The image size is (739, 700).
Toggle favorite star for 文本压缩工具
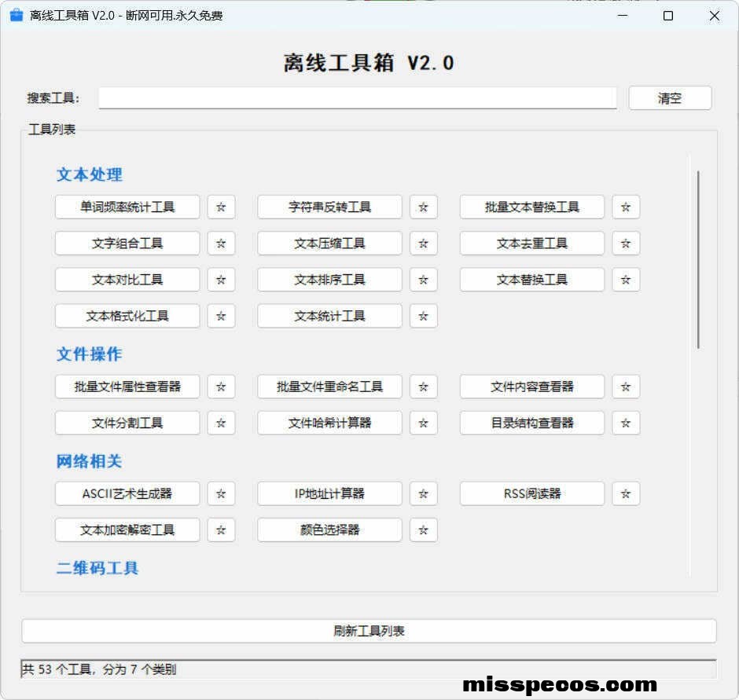point(423,244)
